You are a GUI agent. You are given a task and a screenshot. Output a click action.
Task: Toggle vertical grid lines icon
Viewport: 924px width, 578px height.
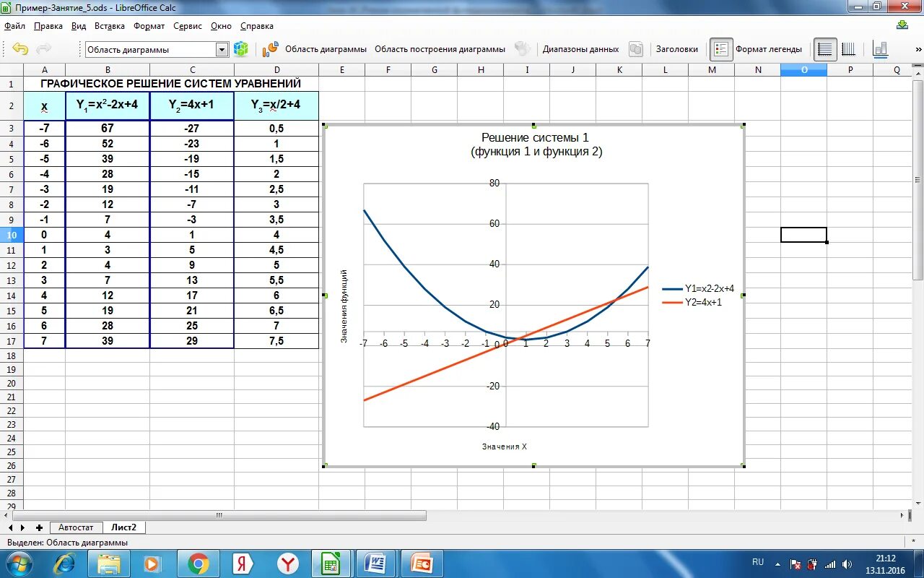point(849,49)
